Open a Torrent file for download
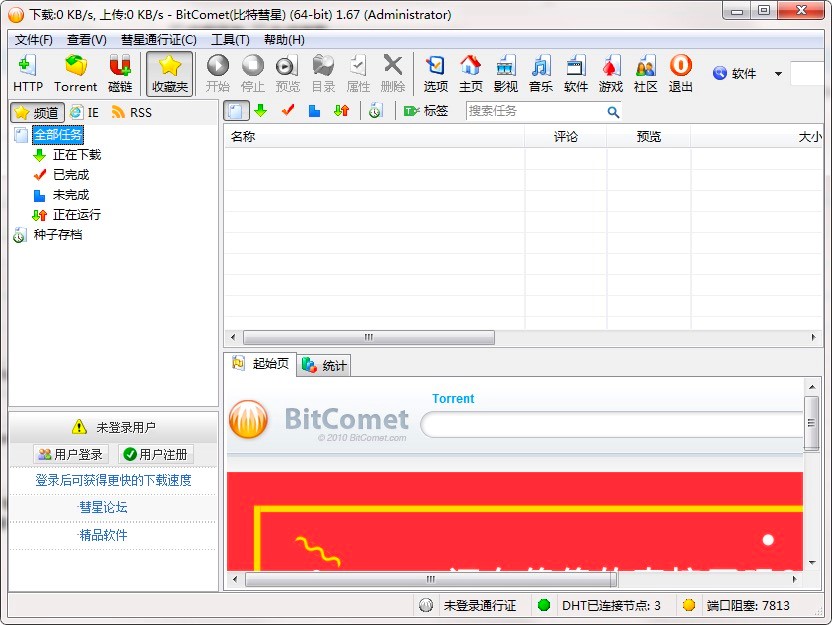 click(x=75, y=72)
